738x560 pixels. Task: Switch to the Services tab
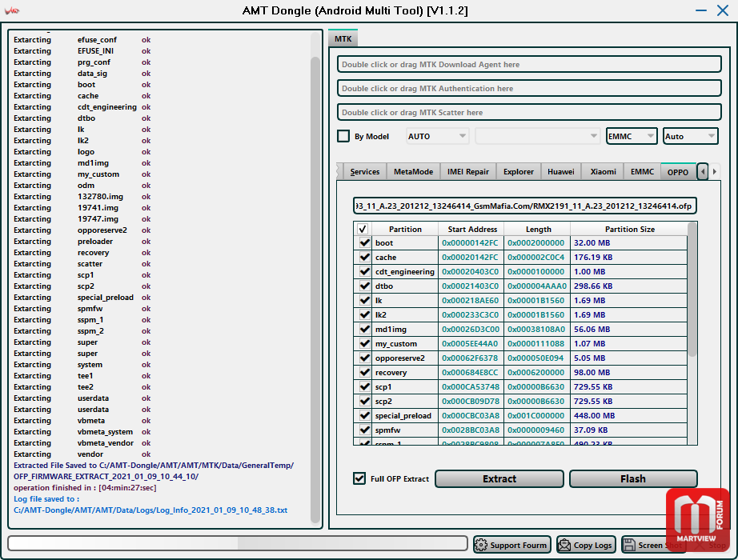(x=365, y=172)
